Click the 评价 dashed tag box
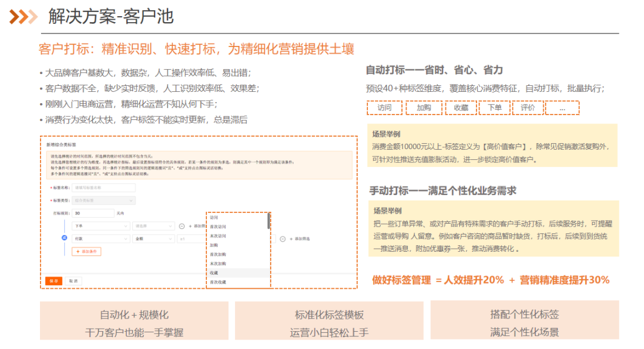 [528, 108]
